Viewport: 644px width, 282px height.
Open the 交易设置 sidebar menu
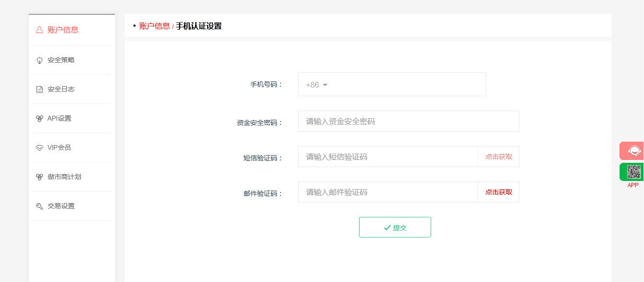pyautogui.click(x=72, y=206)
